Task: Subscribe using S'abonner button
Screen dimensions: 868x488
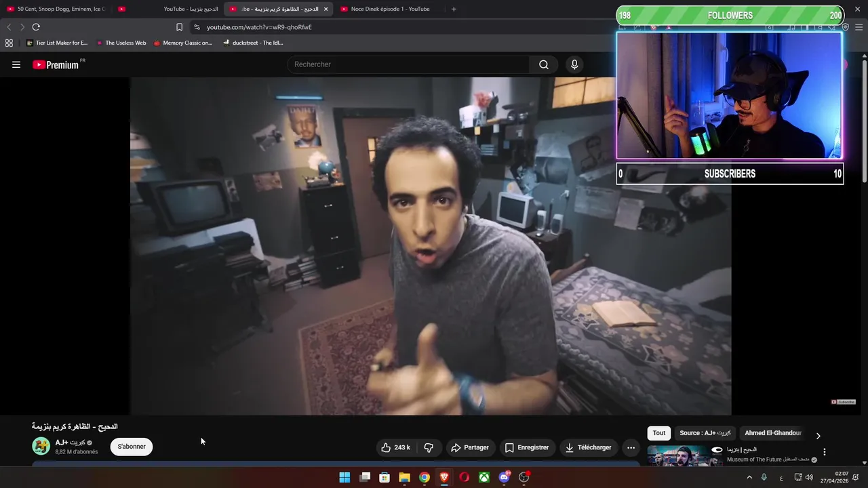Action: tap(132, 447)
